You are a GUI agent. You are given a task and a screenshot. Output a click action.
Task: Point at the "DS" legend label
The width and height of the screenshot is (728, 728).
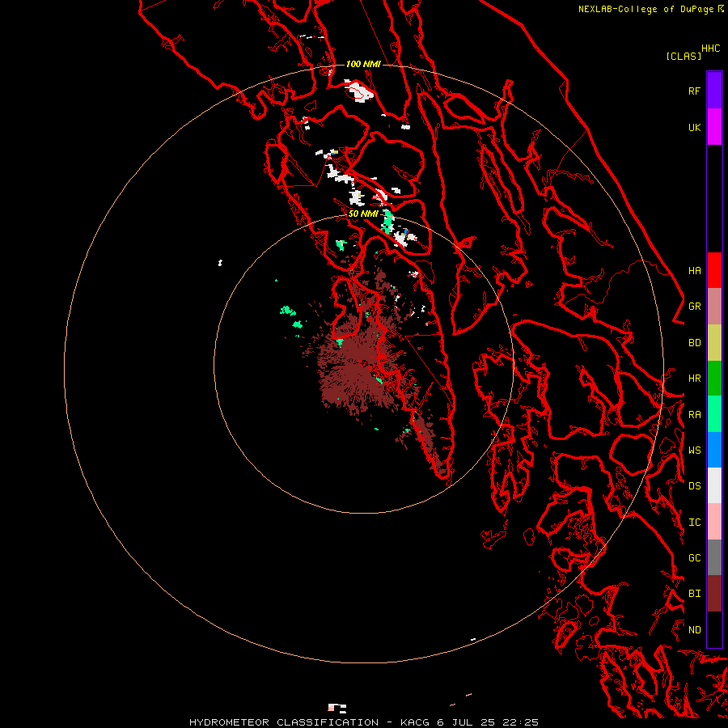(x=694, y=486)
